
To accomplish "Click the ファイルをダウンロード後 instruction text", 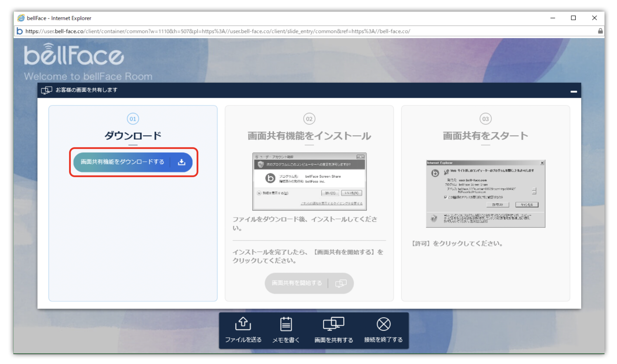I will (305, 223).
